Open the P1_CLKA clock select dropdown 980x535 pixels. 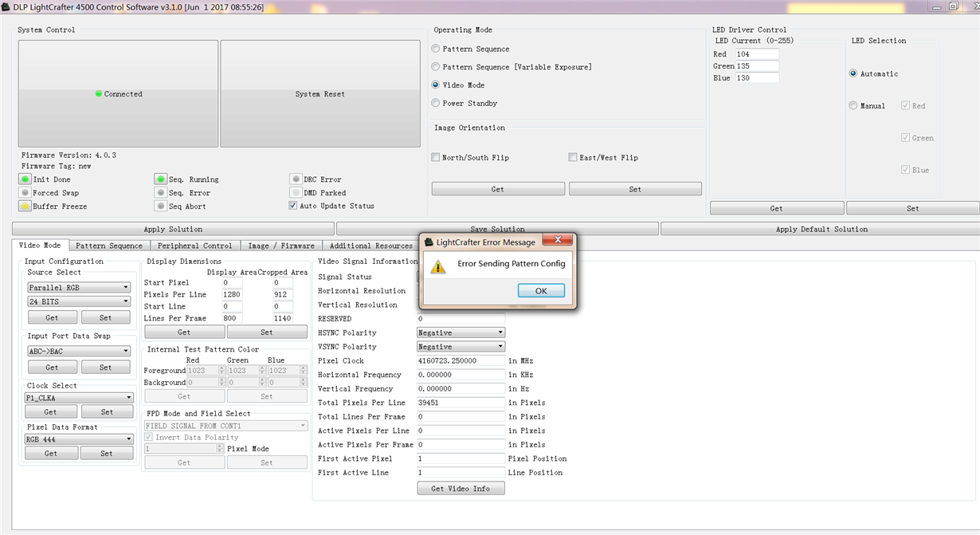[79, 398]
